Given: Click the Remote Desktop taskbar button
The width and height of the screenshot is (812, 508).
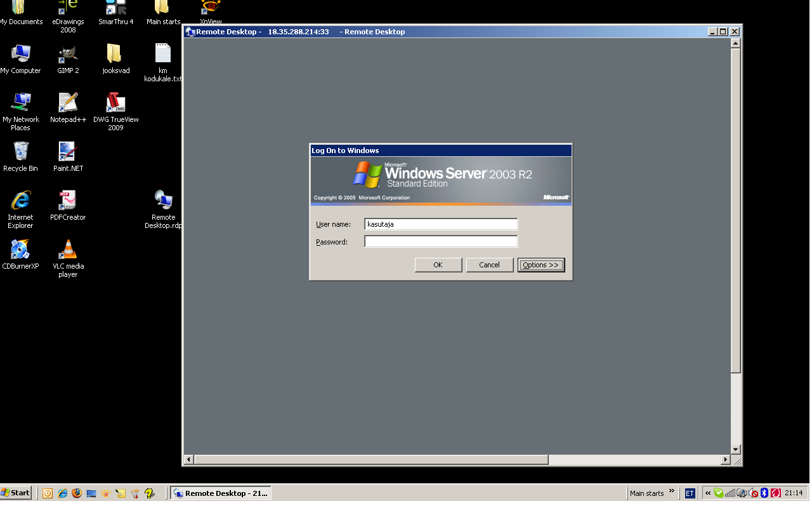Looking at the screenshot, I should coord(221,493).
